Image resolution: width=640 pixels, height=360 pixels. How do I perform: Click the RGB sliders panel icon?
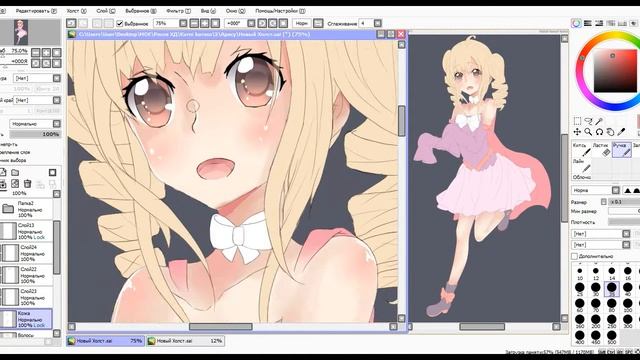tap(587, 23)
